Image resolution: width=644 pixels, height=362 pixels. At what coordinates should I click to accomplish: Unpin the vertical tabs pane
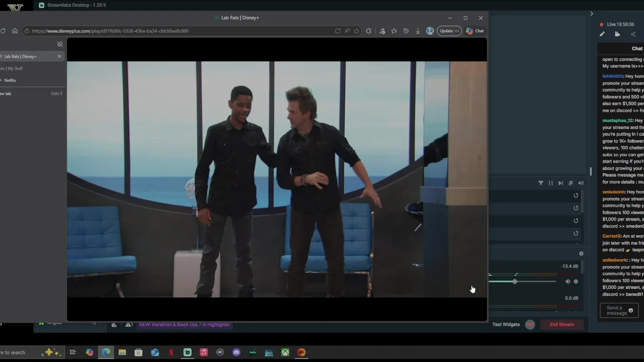pos(59,44)
